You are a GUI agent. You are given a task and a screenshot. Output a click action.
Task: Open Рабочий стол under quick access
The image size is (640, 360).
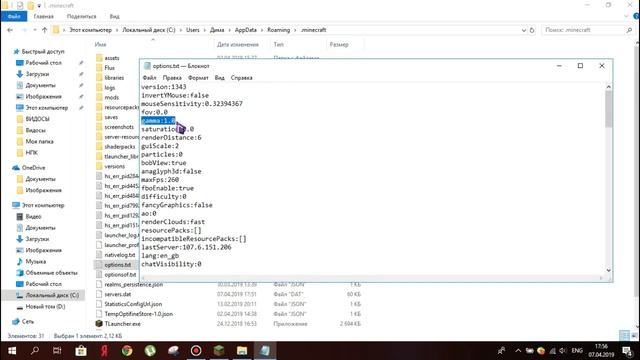coord(43,63)
